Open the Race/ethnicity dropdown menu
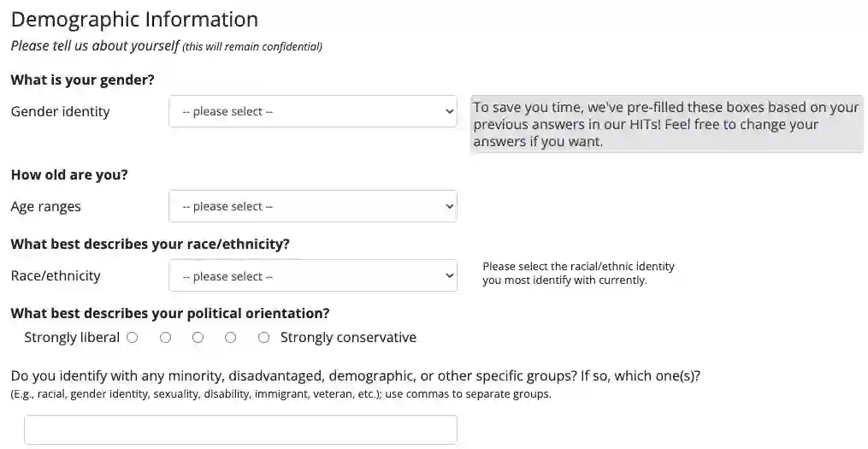868x449 pixels. [x=312, y=276]
